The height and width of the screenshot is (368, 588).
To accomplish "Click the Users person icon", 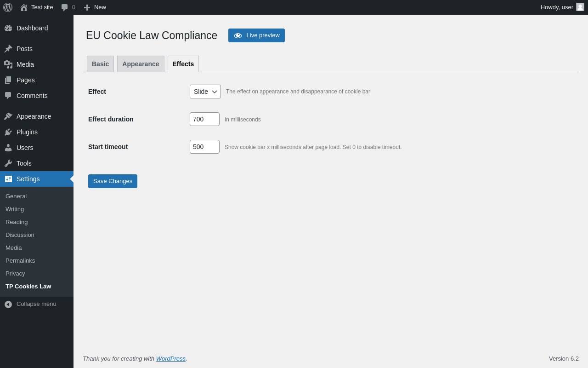I will pyautogui.click(x=8, y=148).
